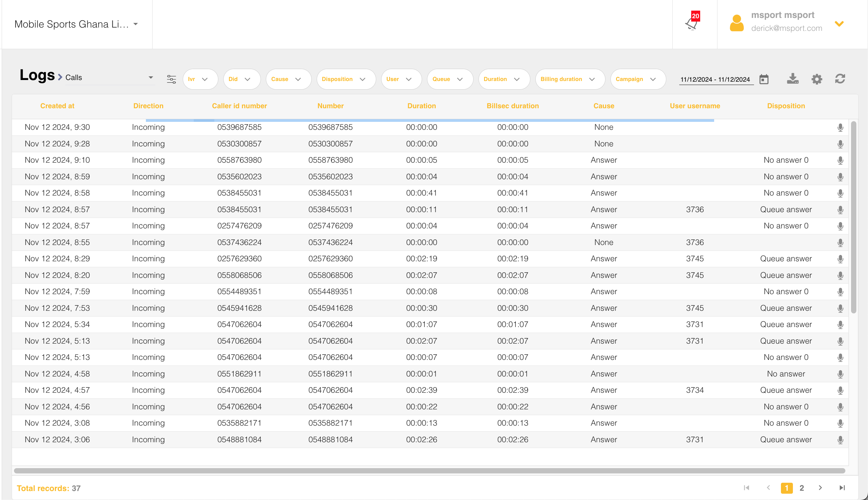
Task: Play recording for the 9:10 call
Action: pyautogui.click(x=840, y=160)
